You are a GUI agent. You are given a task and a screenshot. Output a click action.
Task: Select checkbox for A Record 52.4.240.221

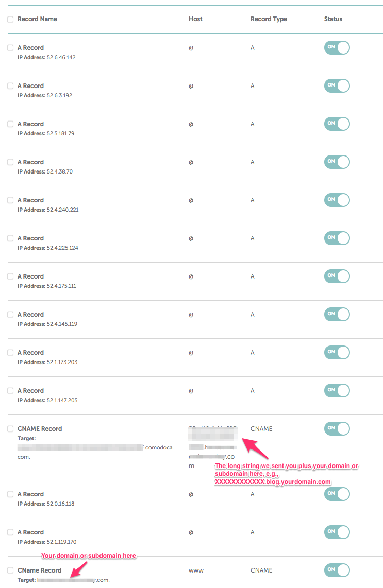10,200
